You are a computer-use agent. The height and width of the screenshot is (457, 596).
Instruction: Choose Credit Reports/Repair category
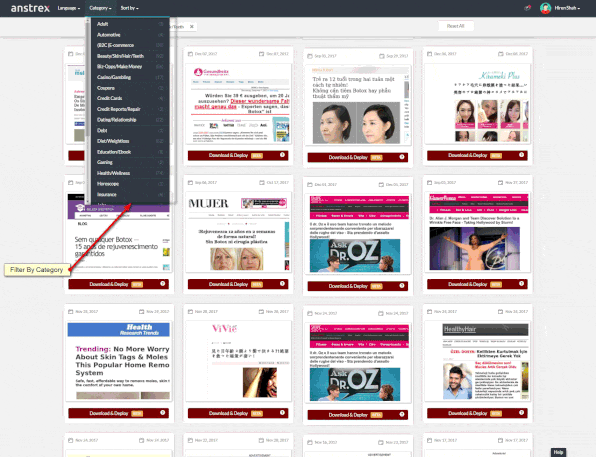[129, 109]
